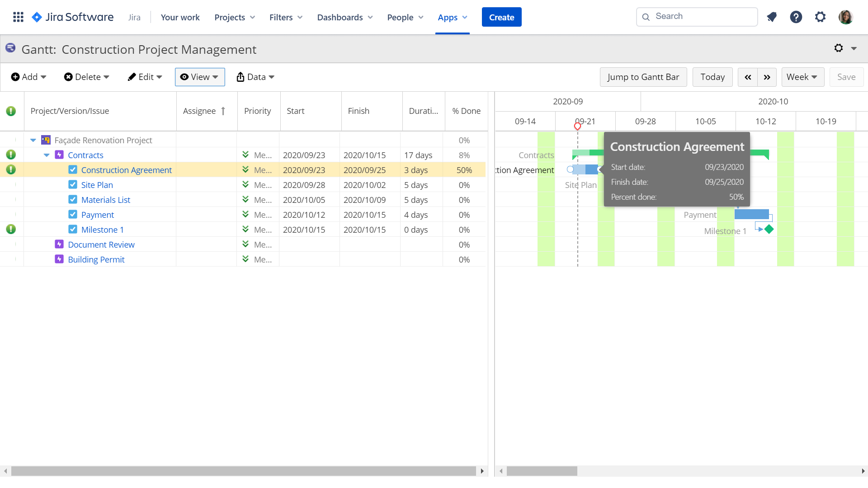The image size is (868, 488).
Task: Type in the Jira search field
Action: [696, 16]
